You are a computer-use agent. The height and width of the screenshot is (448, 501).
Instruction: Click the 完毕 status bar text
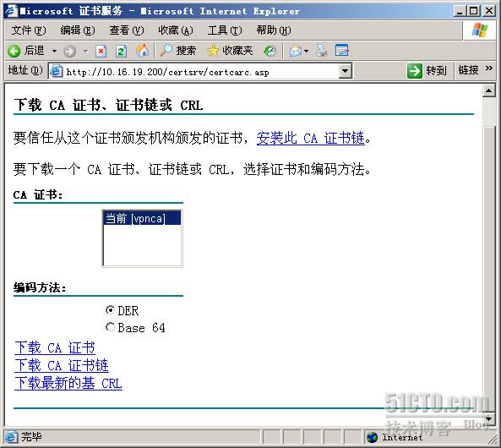(31, 437)
